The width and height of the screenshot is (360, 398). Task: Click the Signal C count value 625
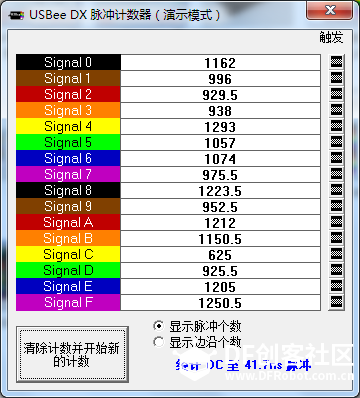220,254
